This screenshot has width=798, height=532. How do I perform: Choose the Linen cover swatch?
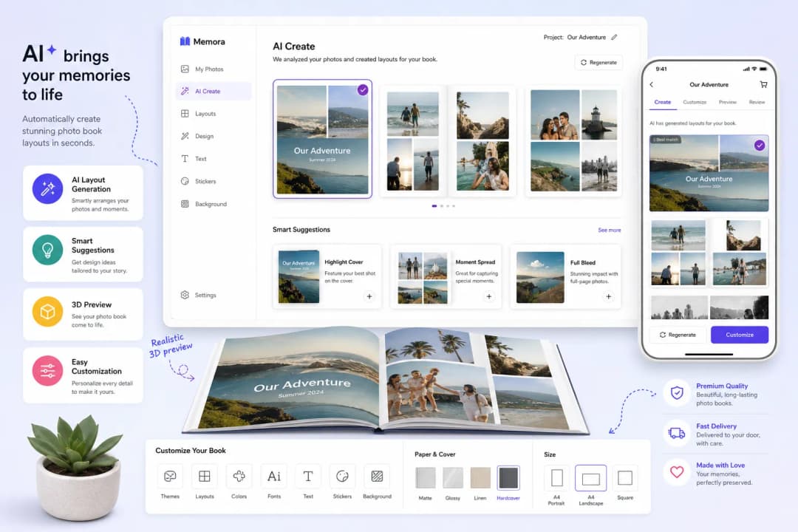tap(480, 478)
